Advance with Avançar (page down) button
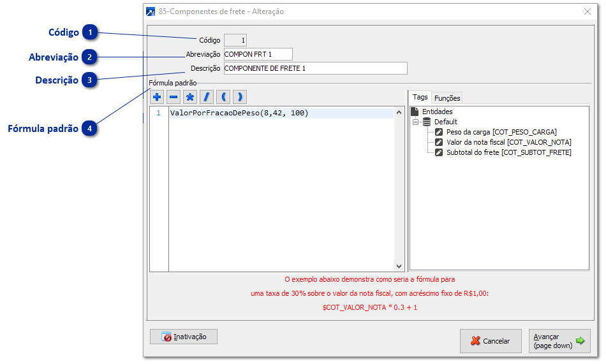 [x=559, y=341]
